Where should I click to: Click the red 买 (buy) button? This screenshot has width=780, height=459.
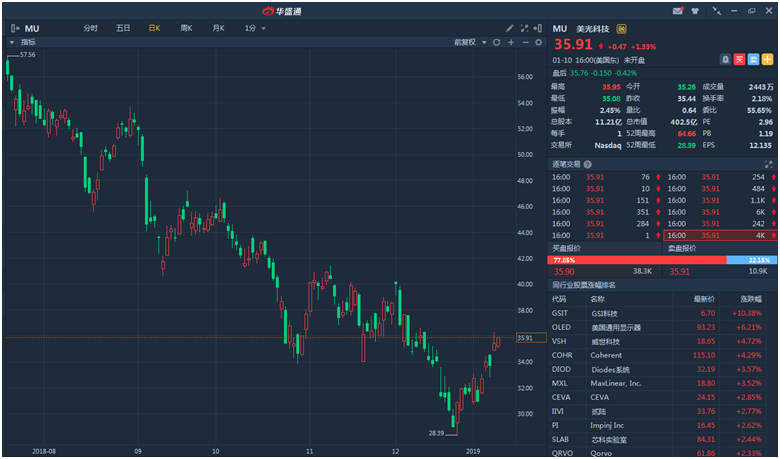click(x=739, y=59)
